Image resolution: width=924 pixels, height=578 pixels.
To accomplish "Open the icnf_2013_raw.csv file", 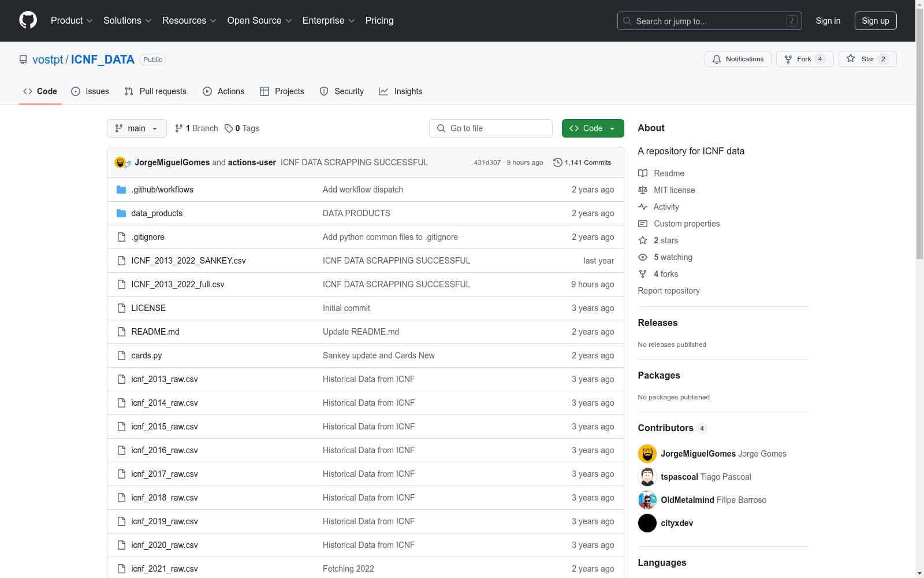I will [x=165, y=379].
